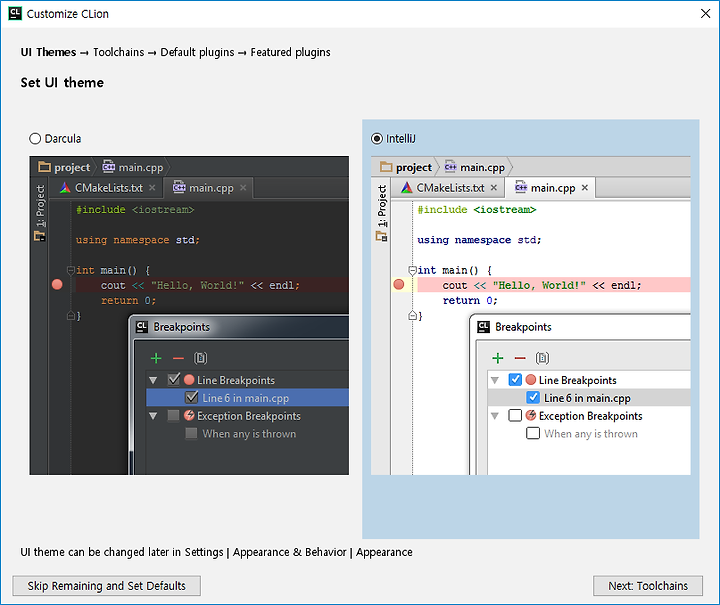720x605 pixels.
Task: Close CMakeLists.txt tab in Darcula preview
Action: 152,188
